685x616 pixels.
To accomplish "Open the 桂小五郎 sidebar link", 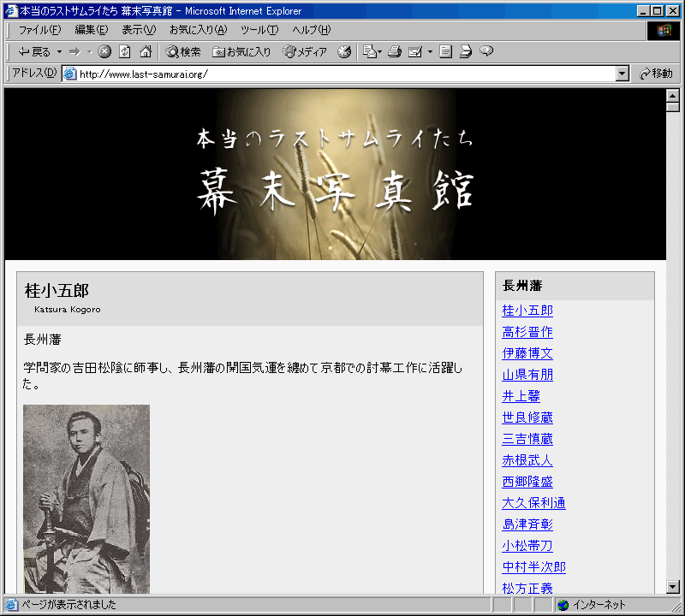I will 527,311.
